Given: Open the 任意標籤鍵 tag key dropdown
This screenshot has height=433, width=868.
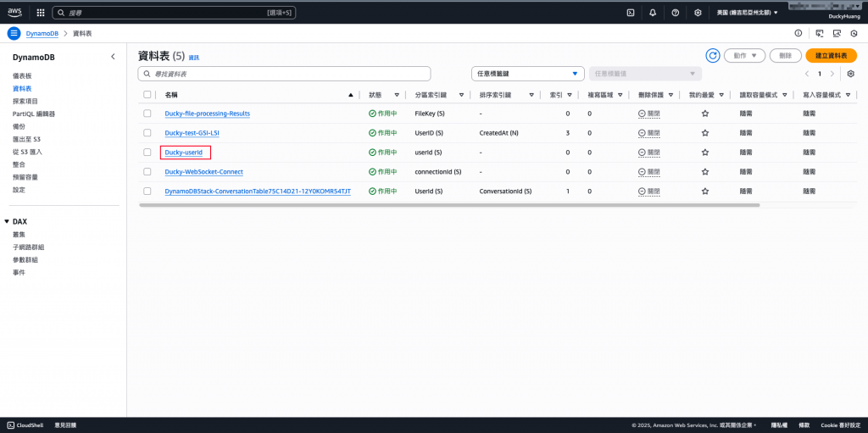Looking at the screenshot, I should point(527,74).
